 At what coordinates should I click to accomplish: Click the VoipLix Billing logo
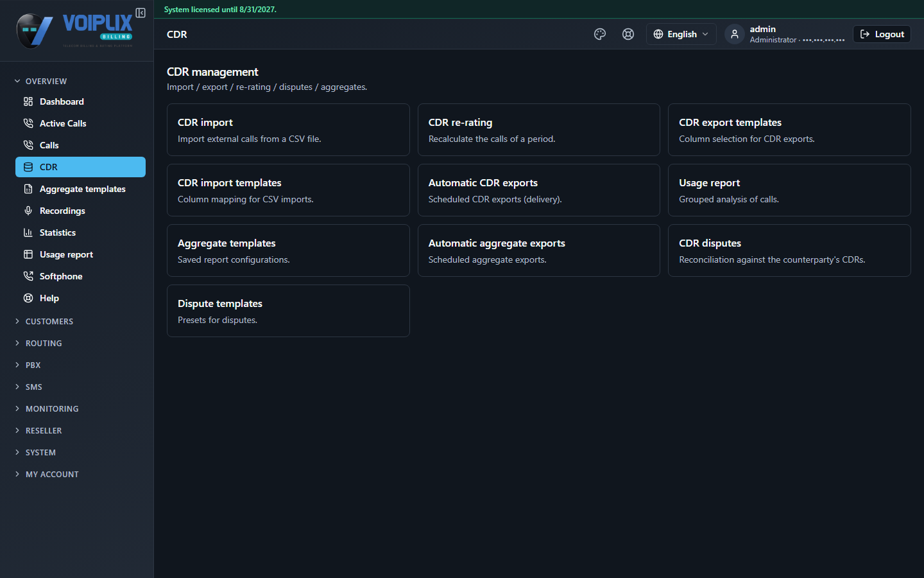[x=74, y=30]
